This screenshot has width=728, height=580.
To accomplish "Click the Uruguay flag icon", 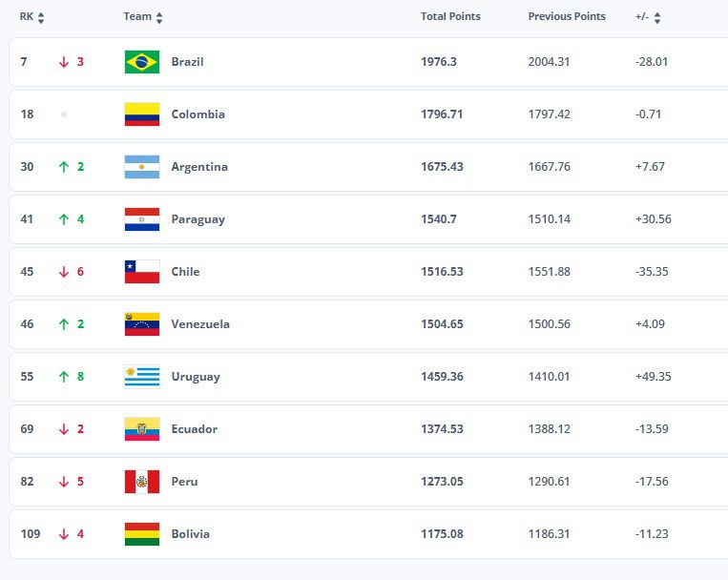I will point(142,377).
